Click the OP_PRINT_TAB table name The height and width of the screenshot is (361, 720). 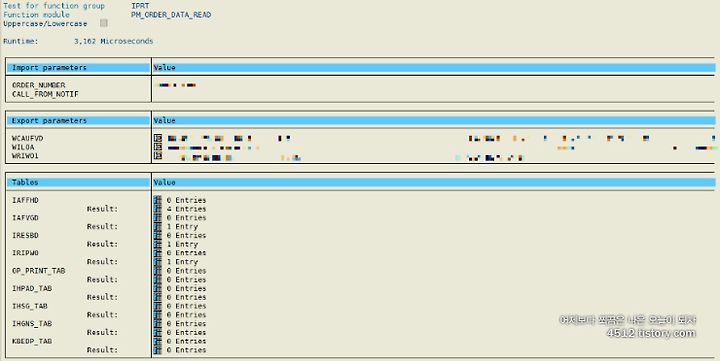[x=39, y=271]
